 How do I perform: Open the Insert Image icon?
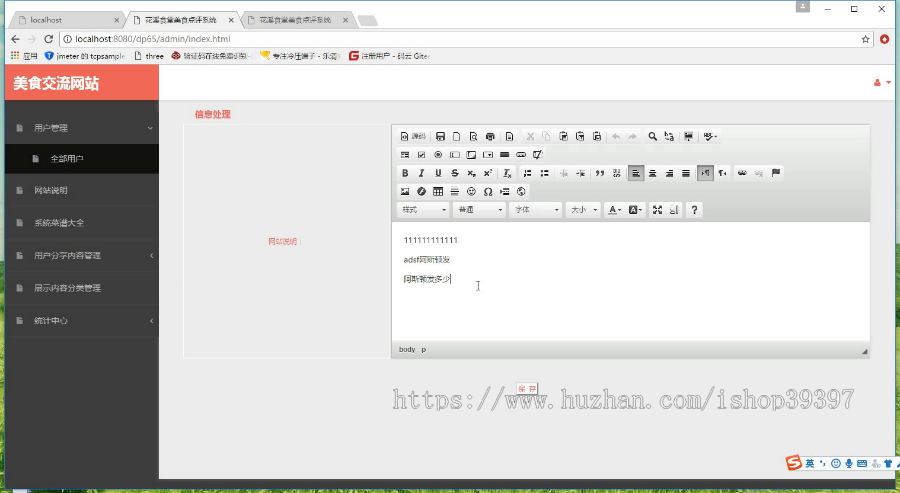405,192
